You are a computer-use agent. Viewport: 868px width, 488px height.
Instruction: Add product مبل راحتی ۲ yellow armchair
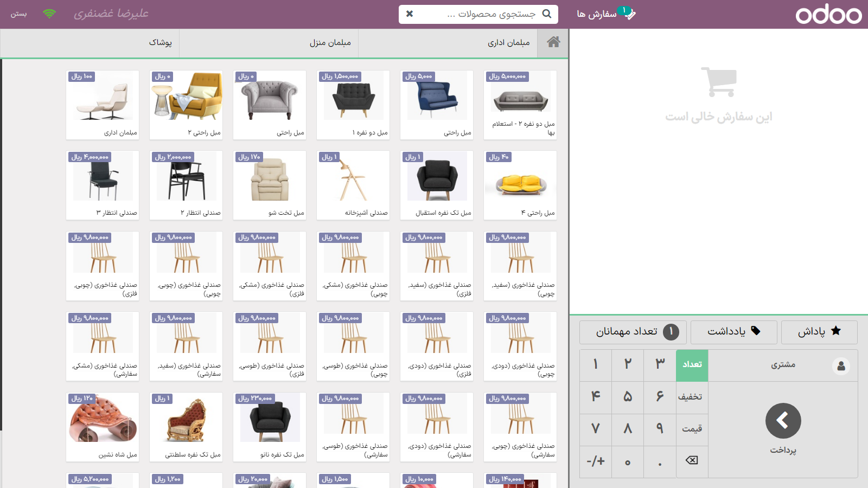pos(186,105)
